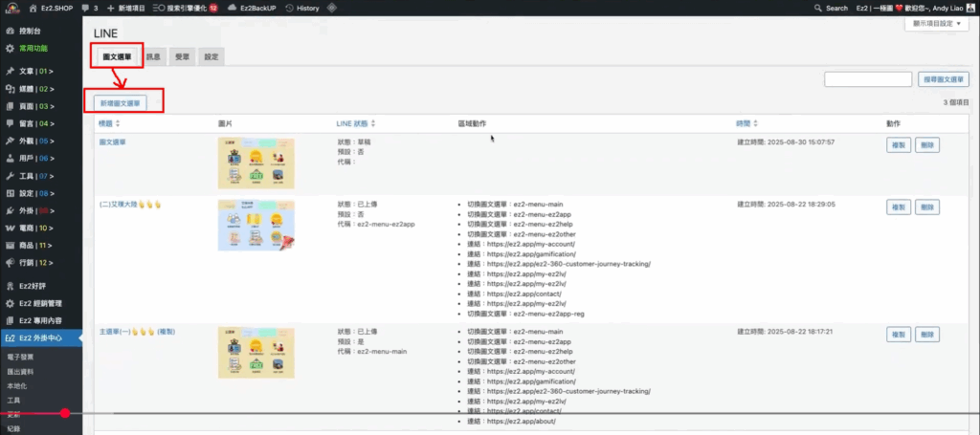Open the Ez2BackUP cloud icon
This screenshot has width=980, height=435.
(x=232, y=8)
